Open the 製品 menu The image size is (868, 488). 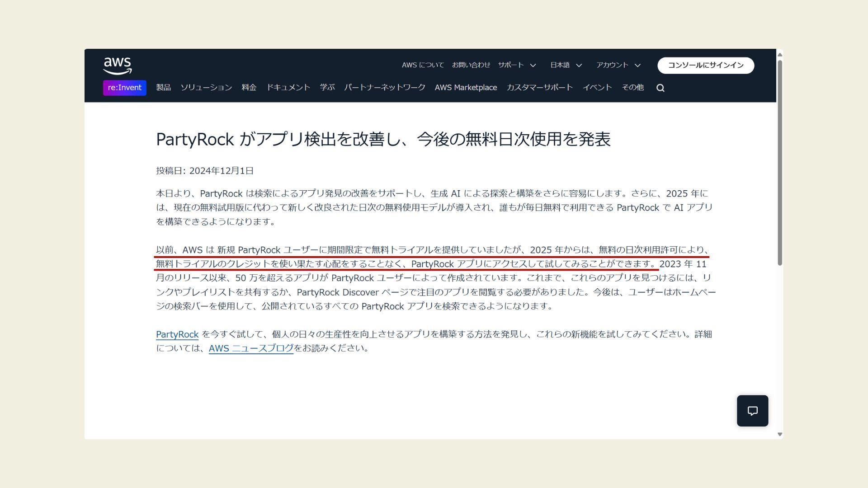(x=163, y=88)
